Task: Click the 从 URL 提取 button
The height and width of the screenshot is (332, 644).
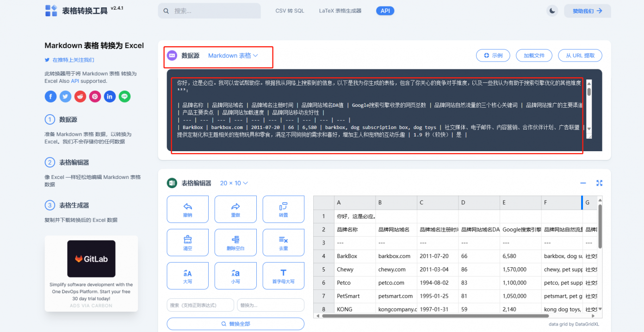Action: pos(580,55)
